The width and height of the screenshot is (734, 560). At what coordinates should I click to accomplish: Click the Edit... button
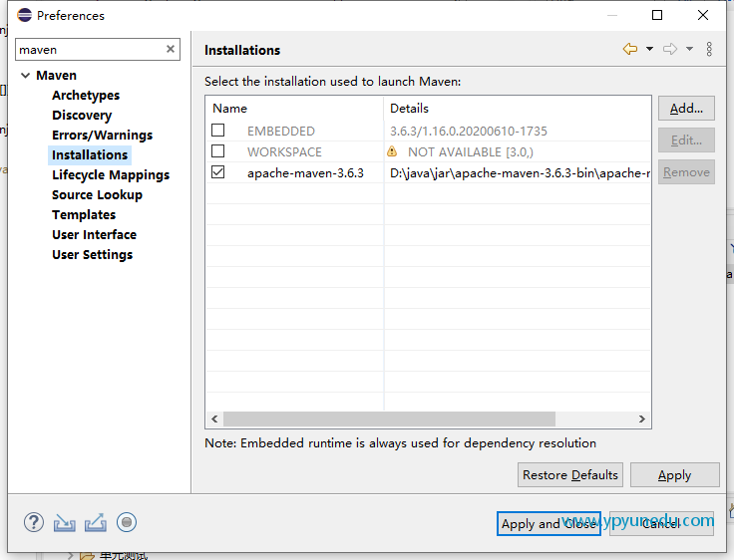pyautogui.click(x=686, y=140)
